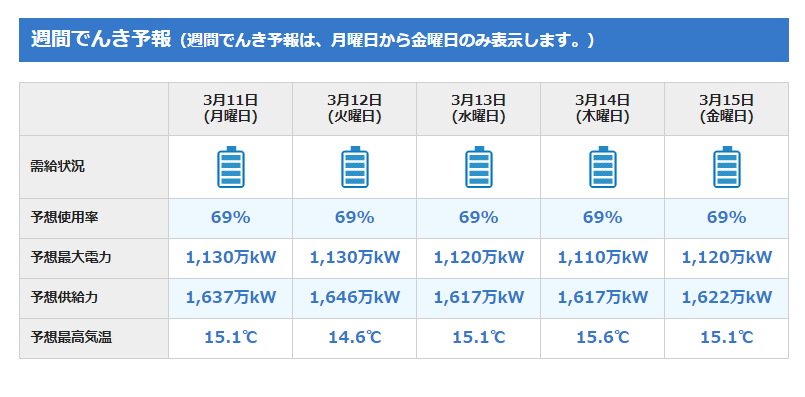Select the 3月13日(水曜日) column header
Viewport: 805px width, 397px height.
[478, 108]
